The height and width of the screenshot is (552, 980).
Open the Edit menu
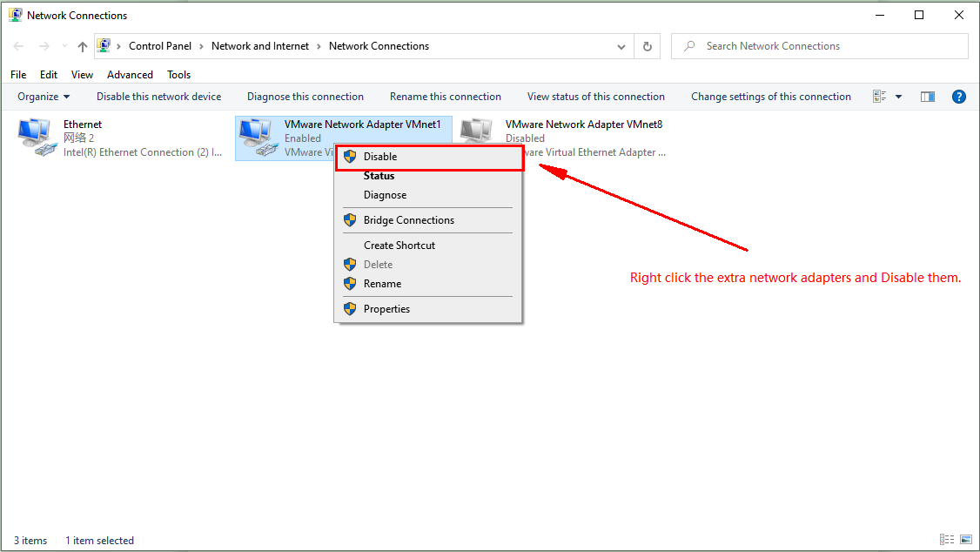(x=49, y=74)
